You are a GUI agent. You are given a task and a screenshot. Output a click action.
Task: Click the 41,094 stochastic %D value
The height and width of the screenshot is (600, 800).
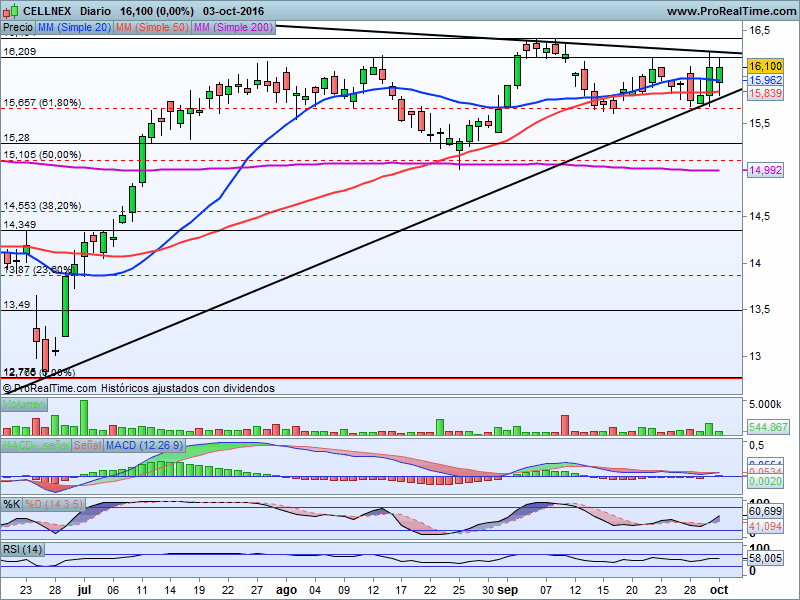point(765,526)
